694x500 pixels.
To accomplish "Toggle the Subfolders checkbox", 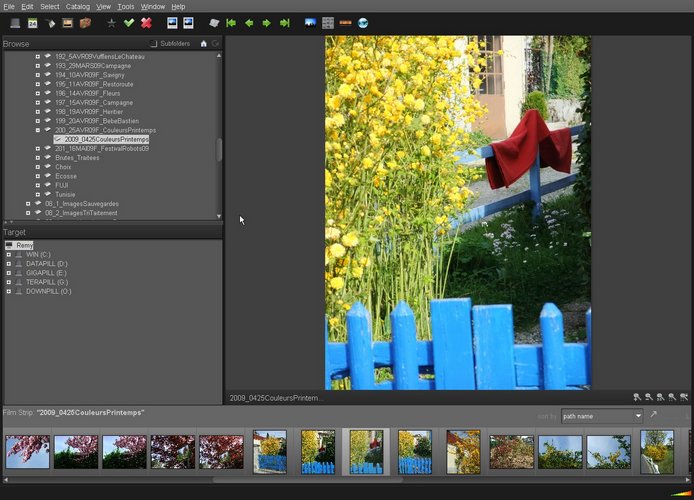I will (x=154, y=44).
